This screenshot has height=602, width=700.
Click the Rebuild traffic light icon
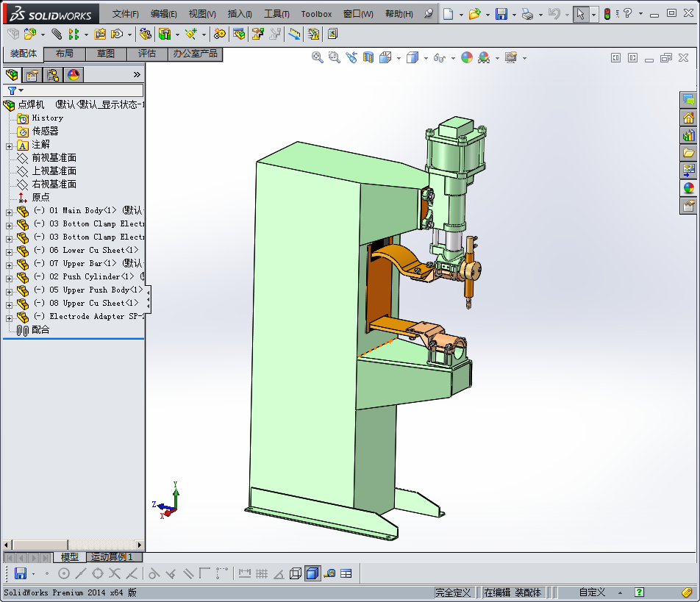point(607,14)
